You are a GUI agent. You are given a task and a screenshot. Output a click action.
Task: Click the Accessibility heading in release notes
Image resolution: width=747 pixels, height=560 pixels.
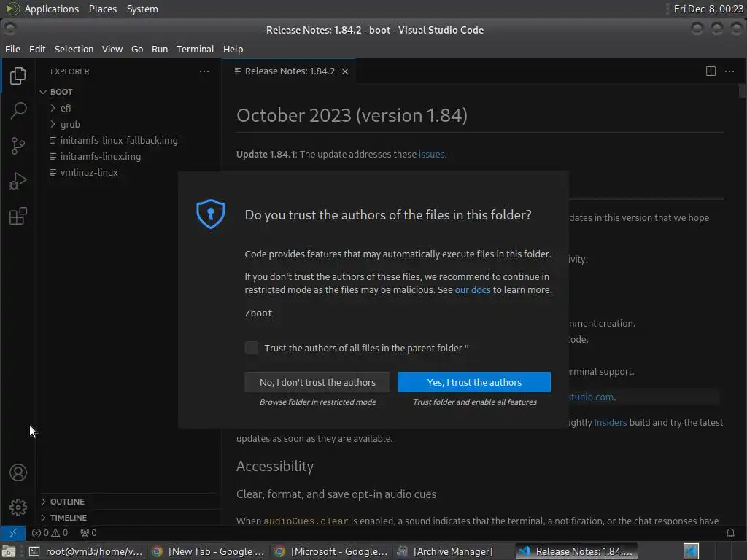pyautogui.click(x=275, y=466)
